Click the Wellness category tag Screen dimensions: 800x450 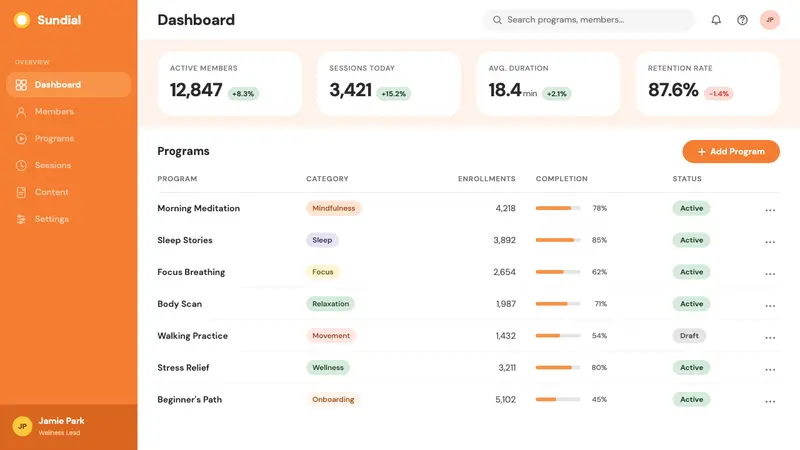coord(328,367)
